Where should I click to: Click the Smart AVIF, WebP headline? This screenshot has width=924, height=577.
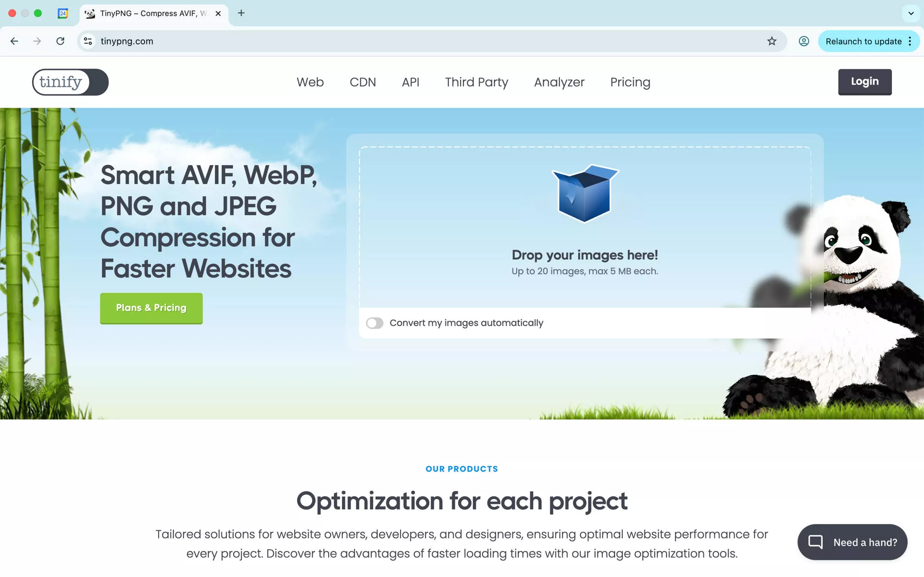point(209,222)
